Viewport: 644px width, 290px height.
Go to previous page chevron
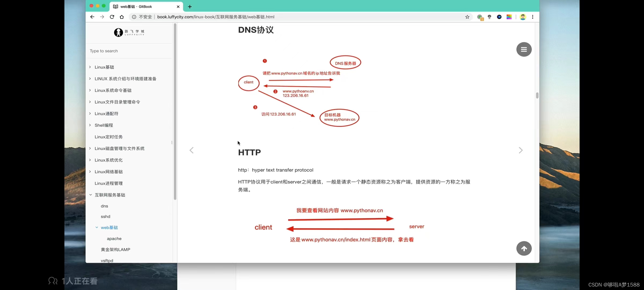[192, 150]
